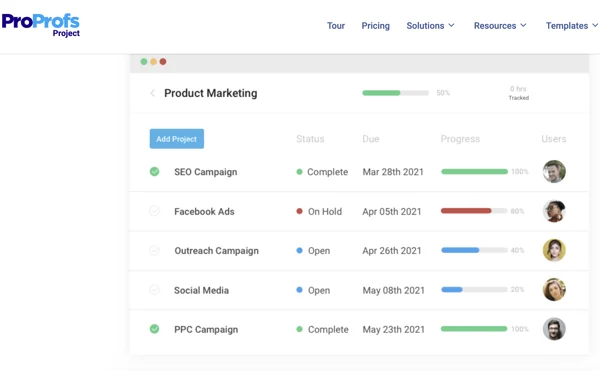Mark Facebook Ads as complete
Screen dimensions: 600x371
[x=154, y=211]
